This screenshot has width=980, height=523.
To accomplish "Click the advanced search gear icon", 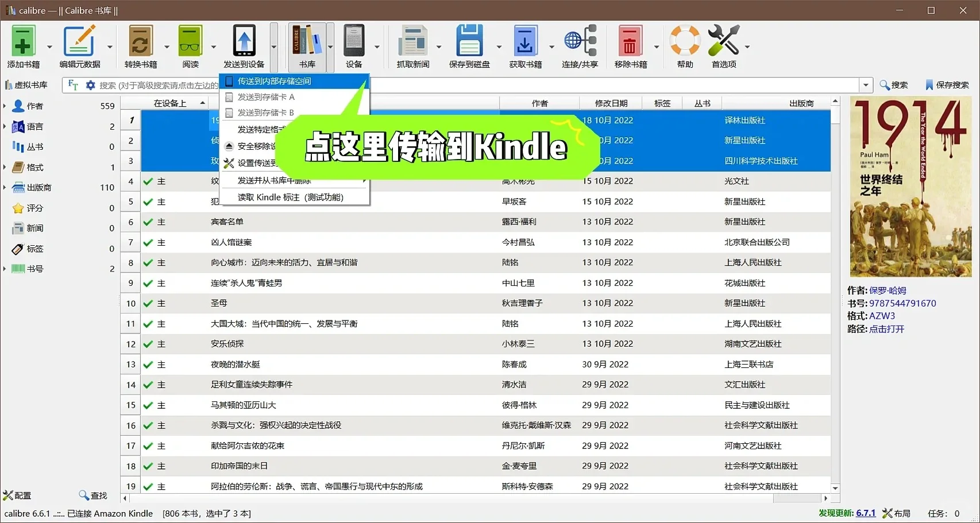I will 90,85.
